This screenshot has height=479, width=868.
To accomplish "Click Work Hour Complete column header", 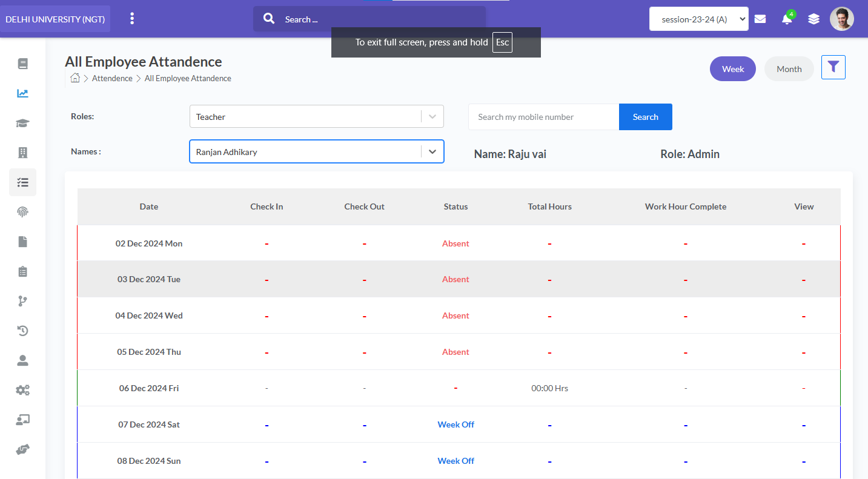I will point(686,206).
